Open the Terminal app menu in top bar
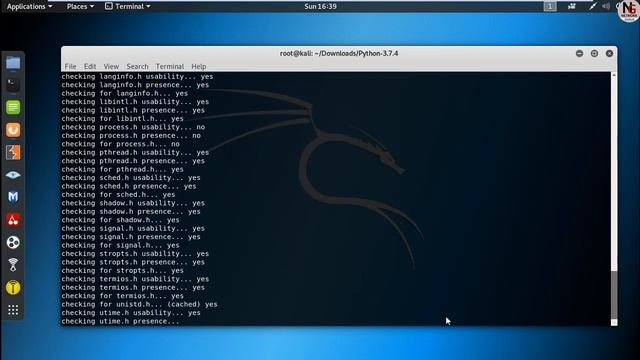 tap(128, 7)
